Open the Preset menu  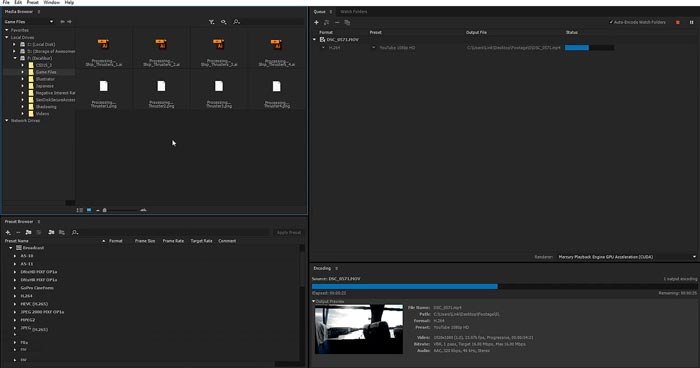[x=32, y=2]
